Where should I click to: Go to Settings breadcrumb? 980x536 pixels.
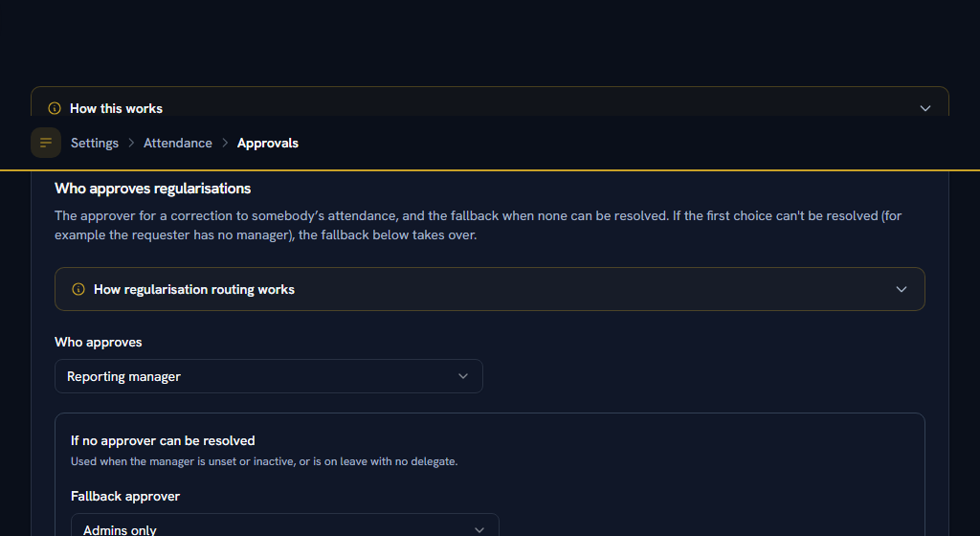click(x=95, y=143)
